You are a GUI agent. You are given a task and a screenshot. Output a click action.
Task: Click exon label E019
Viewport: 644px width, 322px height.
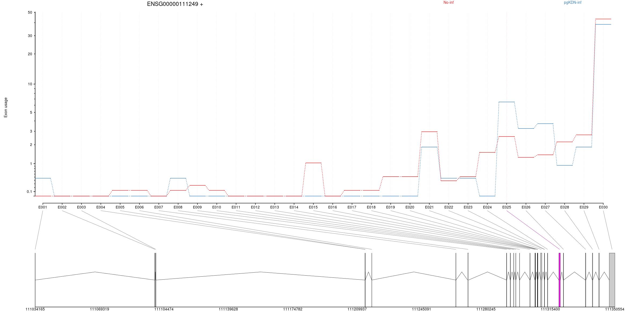point(390,207)
